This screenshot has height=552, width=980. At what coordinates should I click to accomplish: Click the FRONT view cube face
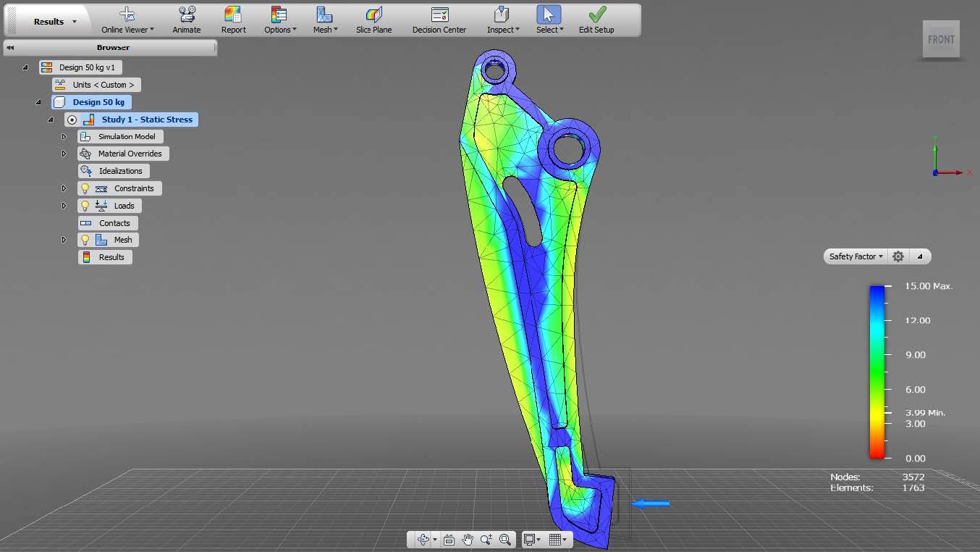click(941, 40)
